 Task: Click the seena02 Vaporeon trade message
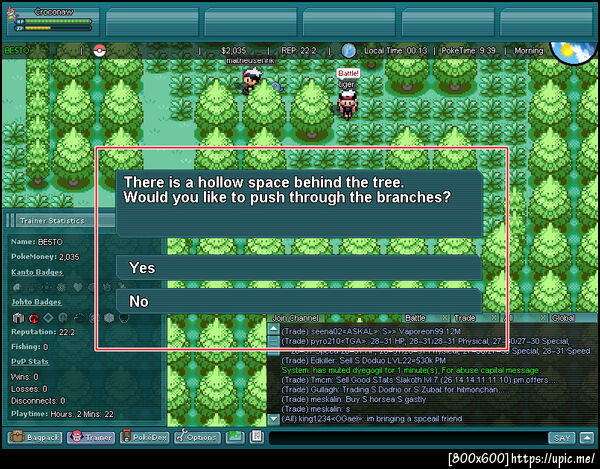point(371,331)
